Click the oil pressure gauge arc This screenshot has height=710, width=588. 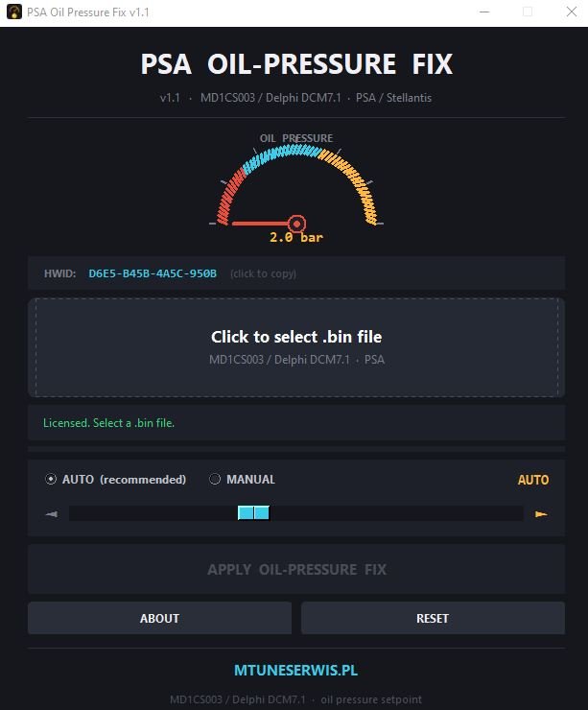[x=296, y=185]
